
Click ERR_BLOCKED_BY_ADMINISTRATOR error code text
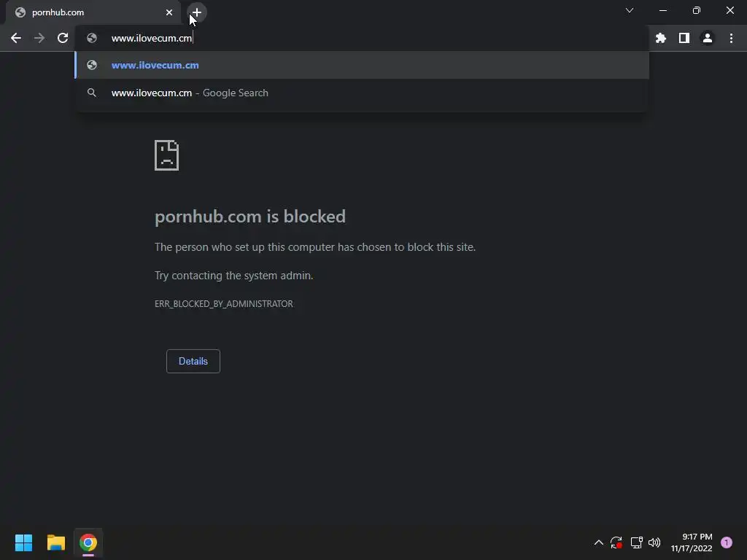pyautogui.click(x=224, y=304)
